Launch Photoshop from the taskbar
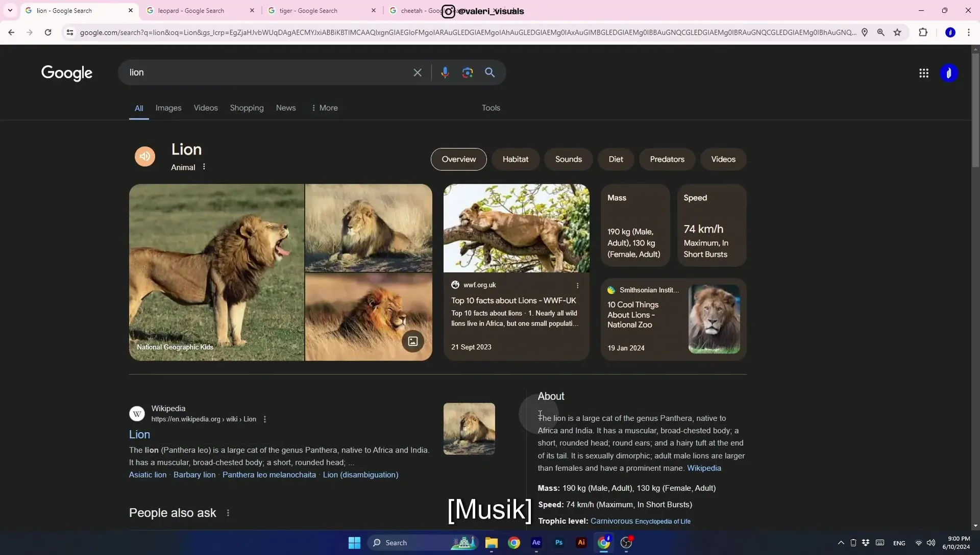The width and height of the screenshot is (980, 555). click(x=559, y=543)
